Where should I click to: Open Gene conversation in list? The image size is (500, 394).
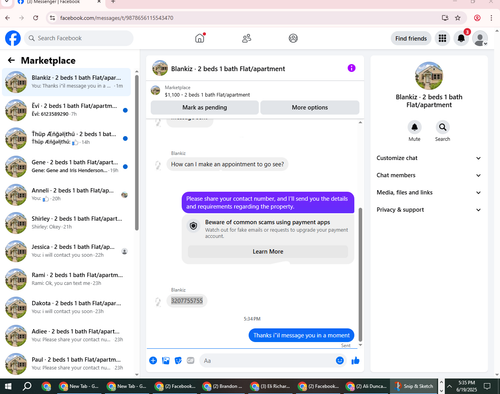[66, 166]
